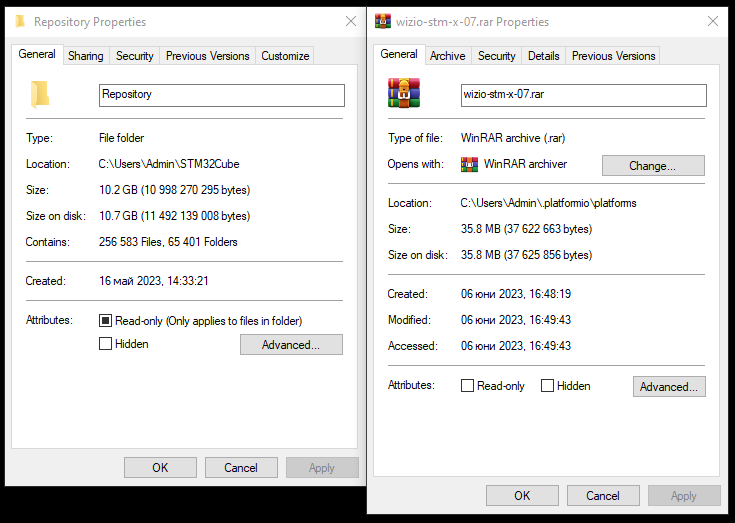Click WinRAR archiver icon next to Opens with

(x=469, y=164)
